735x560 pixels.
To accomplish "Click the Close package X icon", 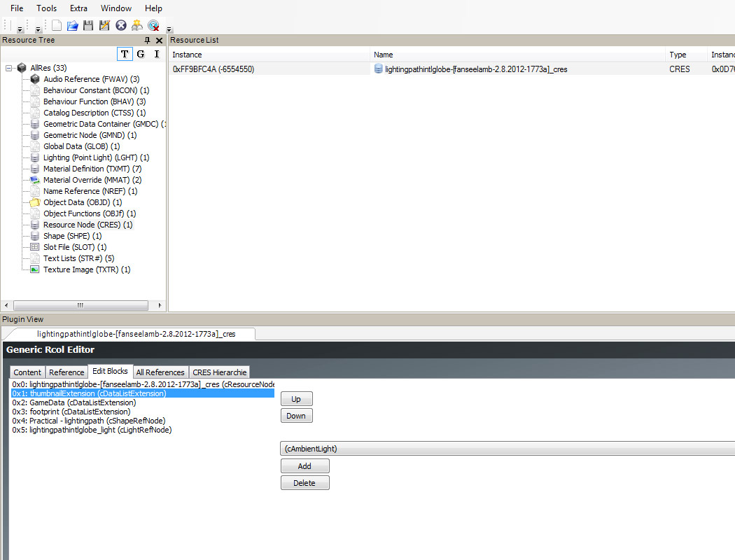I will tap(121, 26).
